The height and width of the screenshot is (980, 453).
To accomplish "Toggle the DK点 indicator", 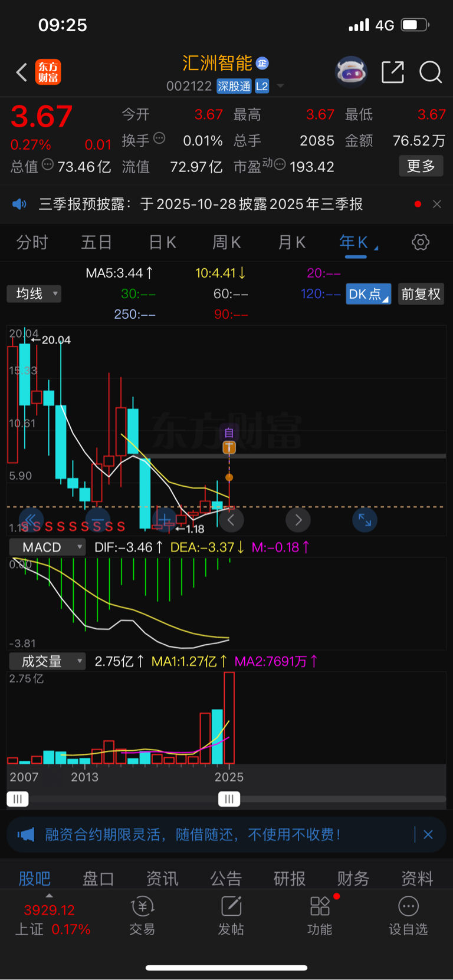I will [x=368, y=294].
